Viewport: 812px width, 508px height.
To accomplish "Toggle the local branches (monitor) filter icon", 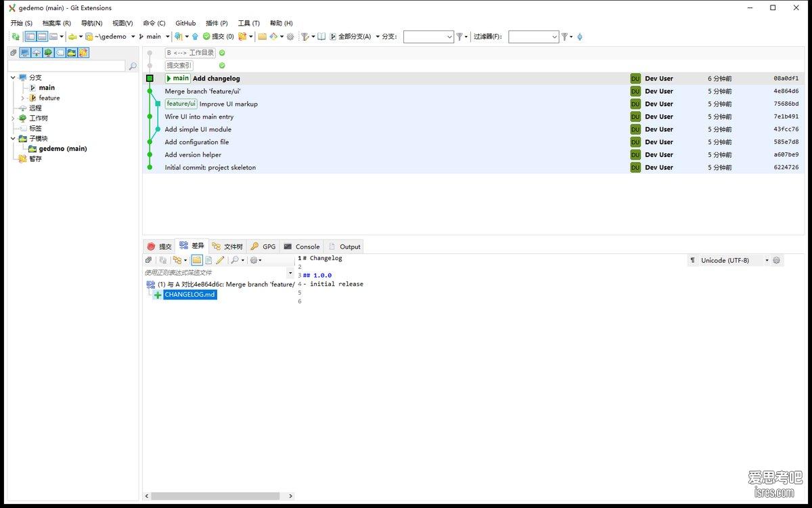I will point(25,53).
